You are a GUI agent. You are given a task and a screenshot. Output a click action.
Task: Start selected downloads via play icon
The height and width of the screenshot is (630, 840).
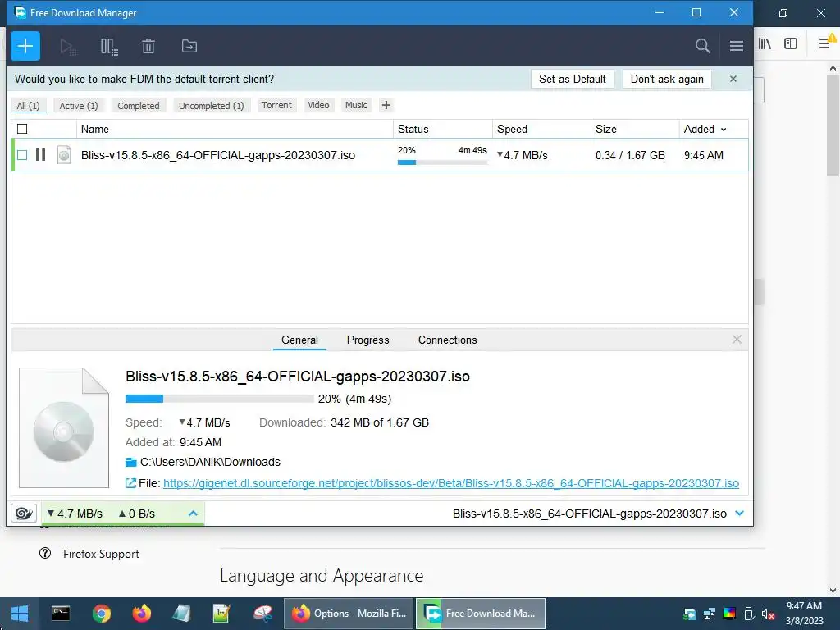[x=68, y=47]
